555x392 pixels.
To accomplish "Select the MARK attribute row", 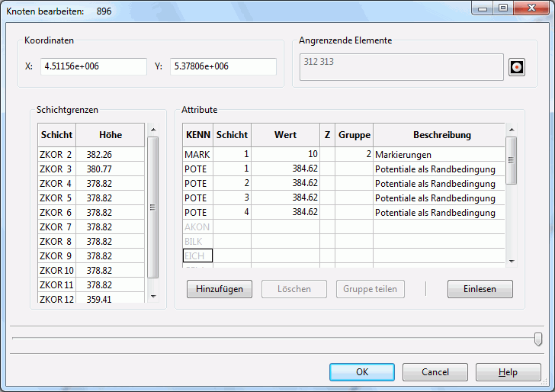I will [197, 155].
